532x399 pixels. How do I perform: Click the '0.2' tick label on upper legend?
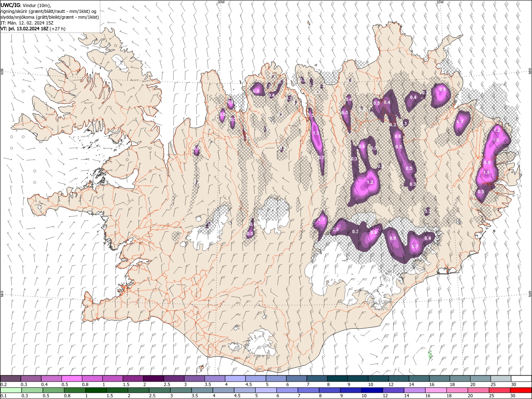(x=3, y=384)
